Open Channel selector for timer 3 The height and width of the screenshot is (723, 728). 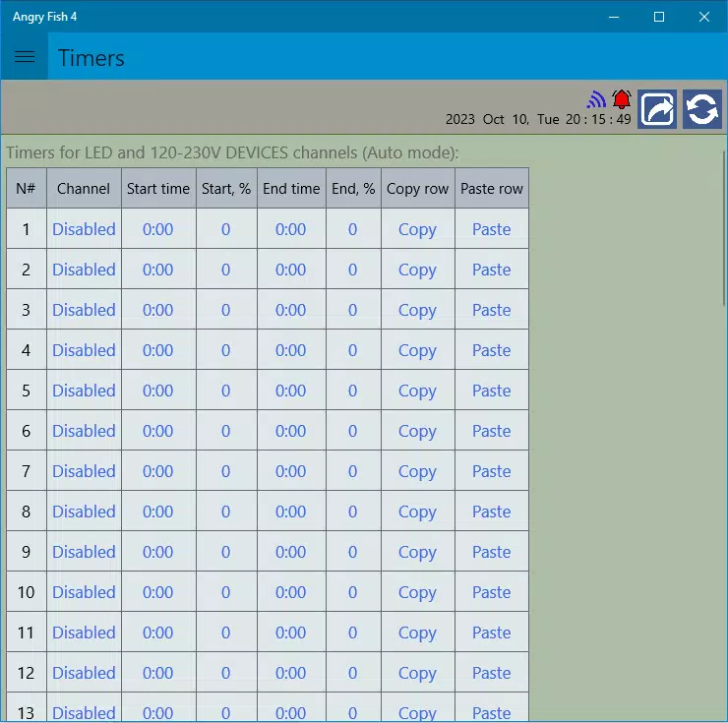[84, 310]
